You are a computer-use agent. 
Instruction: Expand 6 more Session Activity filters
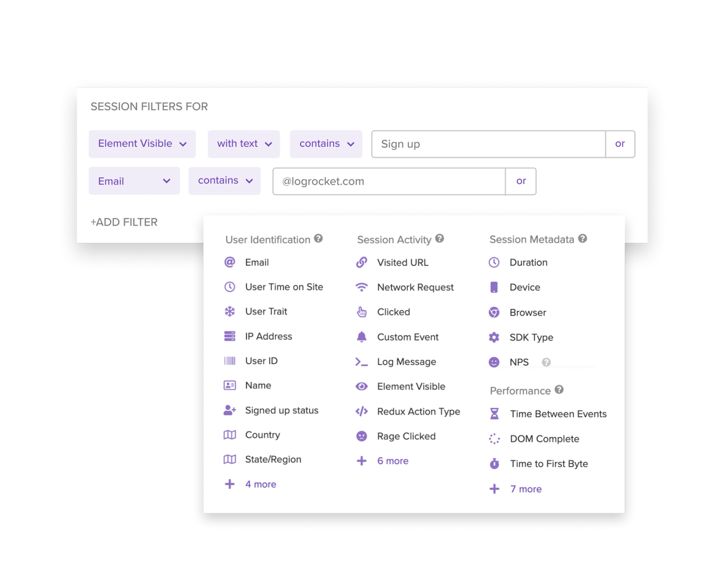pyautogui.click(x=392, y=461)
